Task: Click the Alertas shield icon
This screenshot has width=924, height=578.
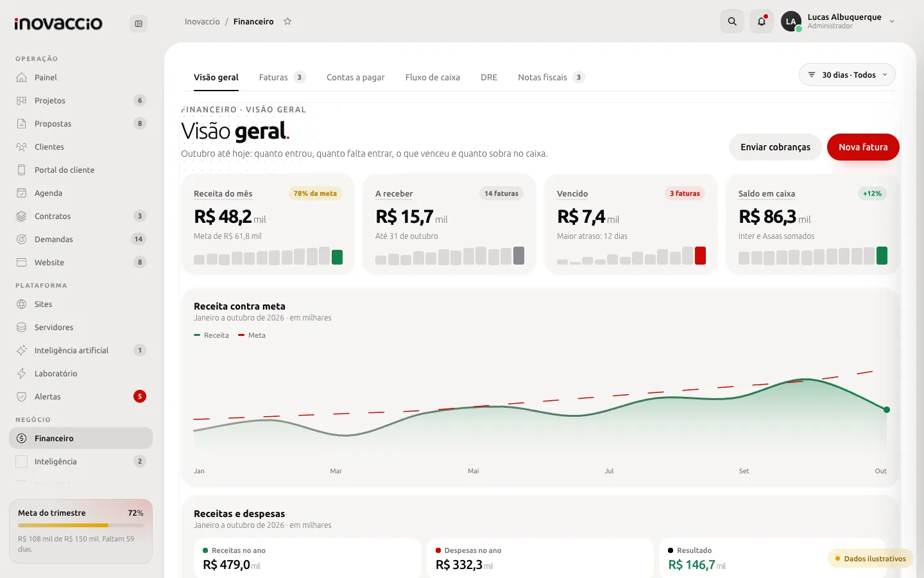Action: 22,396
